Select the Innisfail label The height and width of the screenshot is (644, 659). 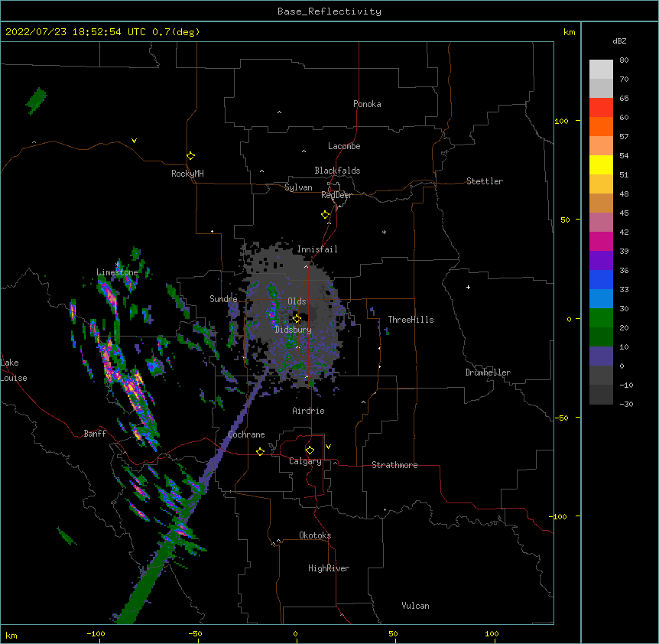point(317,249)
